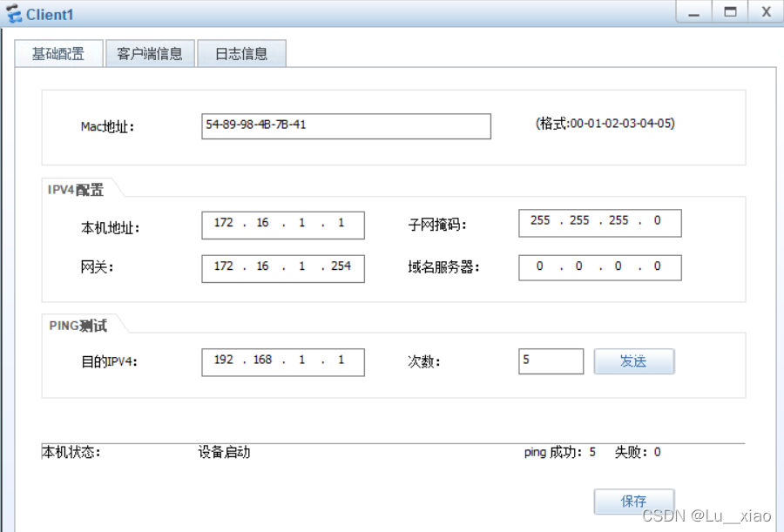
Task: Click the 目的IPV4 address field
Action: coord(283,362)
